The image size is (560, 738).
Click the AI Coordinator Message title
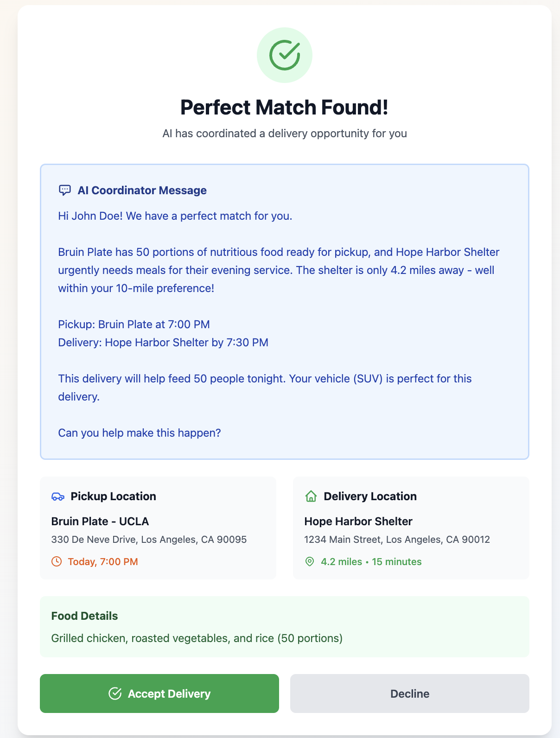pyautogui.click(x=142, y=191)
